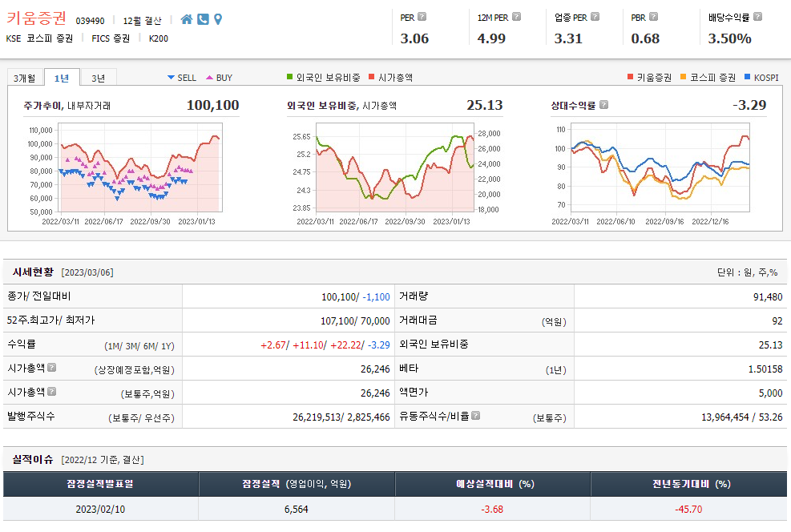Click the 유동주식수 value 13,964,454 / 53.26
The width and height of the screenshot is (791, 532).
point(742,417)
